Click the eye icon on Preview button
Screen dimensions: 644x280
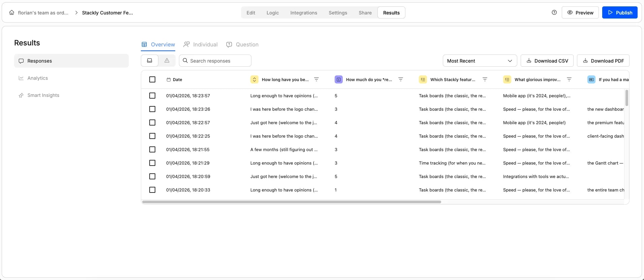[570, 12]
